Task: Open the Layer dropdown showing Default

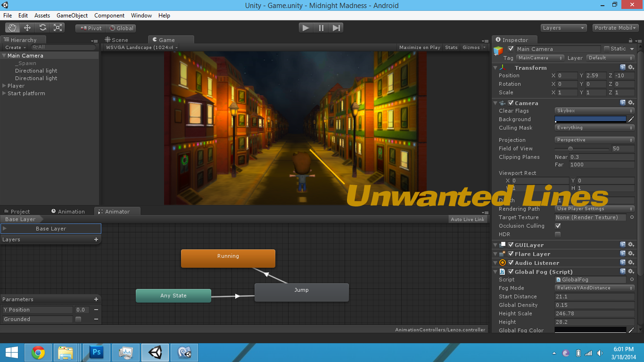Action: (611, 58)
